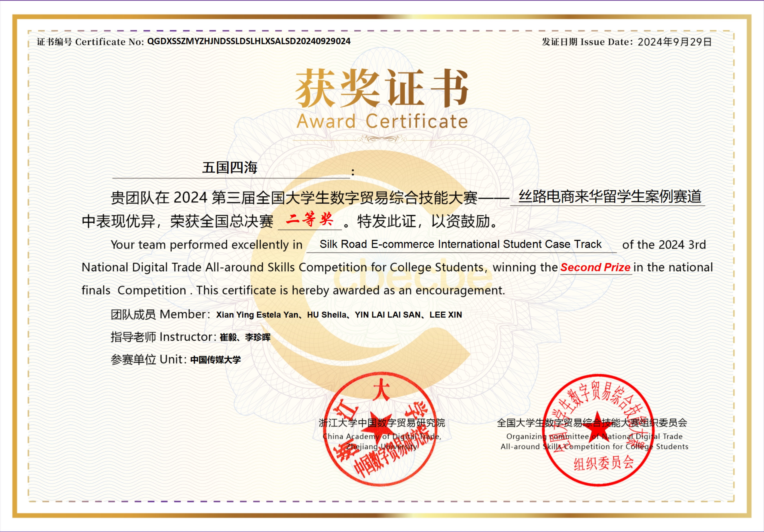This screenshot has height=532, width=764.
Task: Click 'Your team performed excellently in' text
Action: (207, 245)
